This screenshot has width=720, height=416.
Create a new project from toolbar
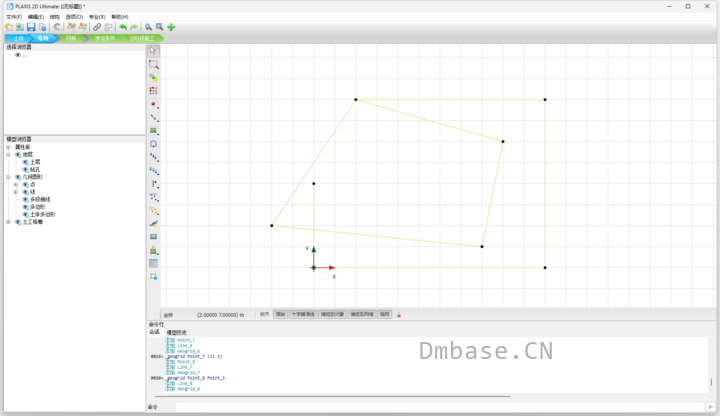[x=9, y=27]
